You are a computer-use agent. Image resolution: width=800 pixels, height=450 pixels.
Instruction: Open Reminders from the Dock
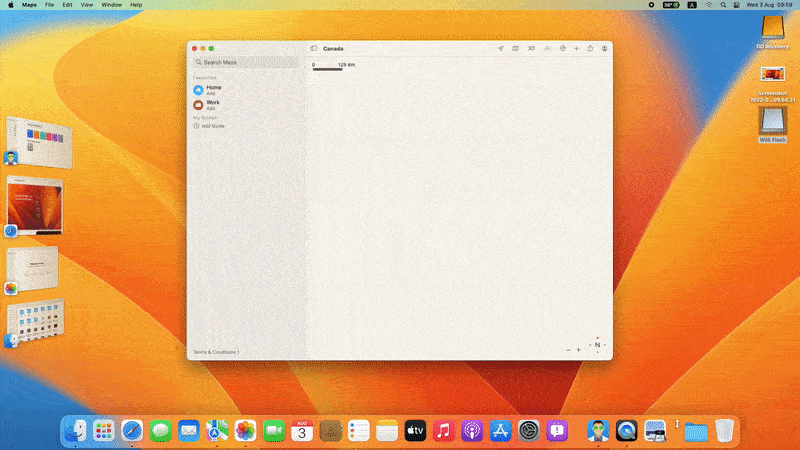pos(359,431)
